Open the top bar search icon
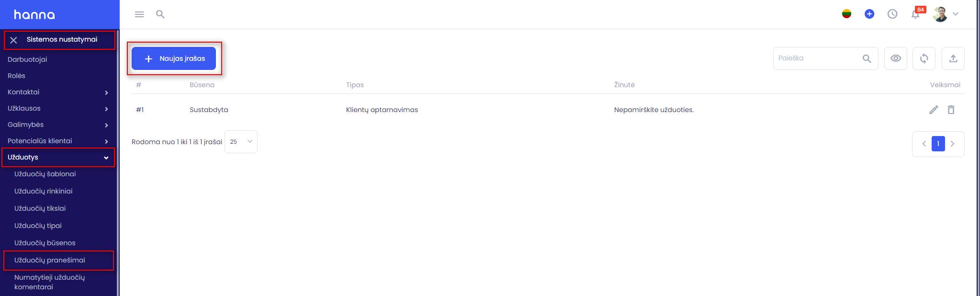Screen dimensions: 980x296 [160, 14]
